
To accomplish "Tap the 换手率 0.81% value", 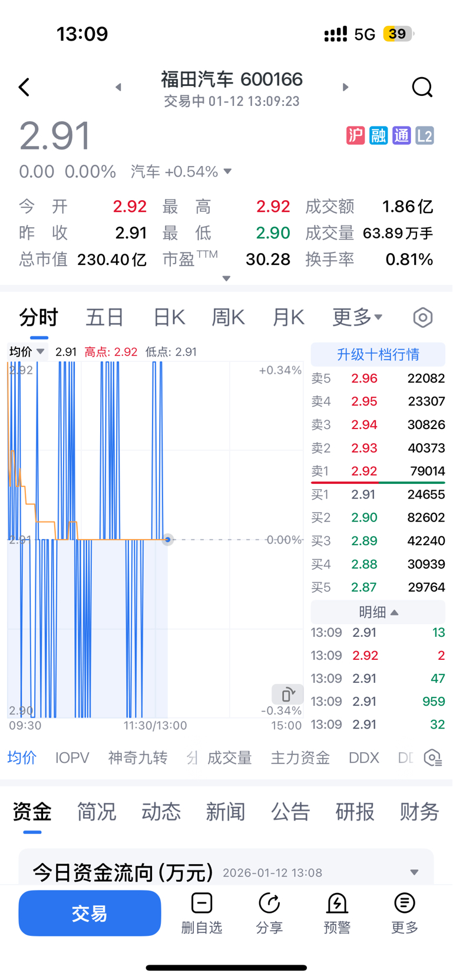I will point(409,260).
